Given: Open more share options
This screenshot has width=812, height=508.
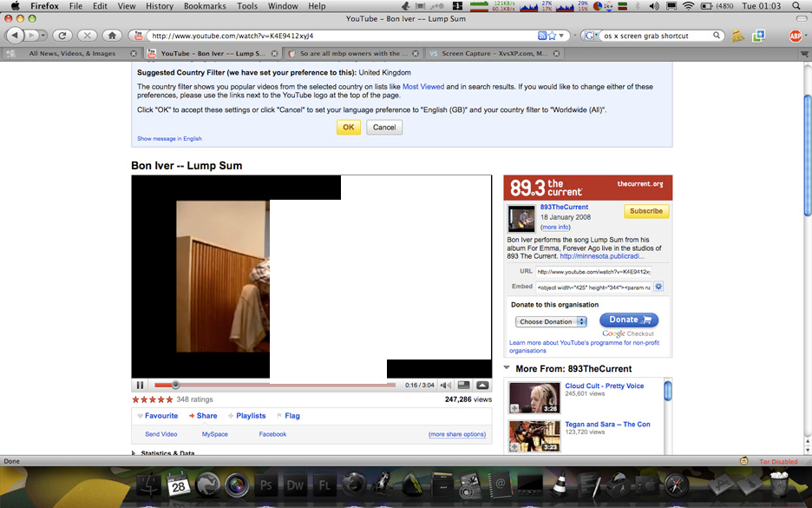Looking at the screenshot, I should click(457, 434).
